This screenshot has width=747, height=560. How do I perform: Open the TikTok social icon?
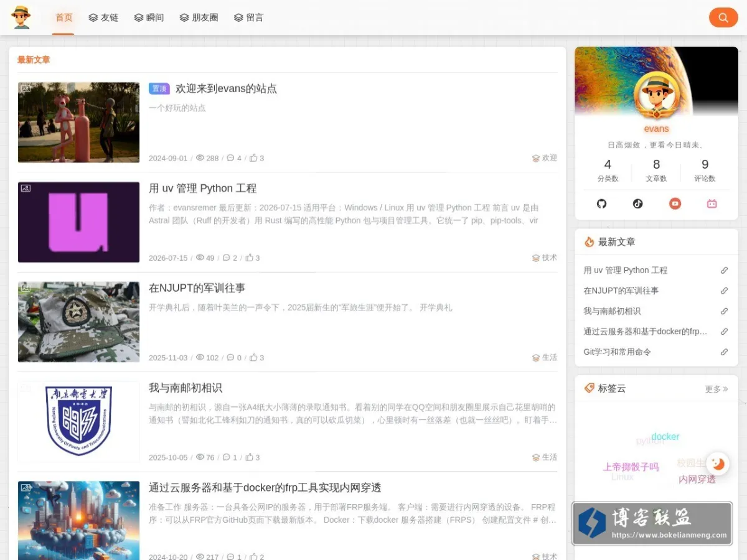point(638,203)
